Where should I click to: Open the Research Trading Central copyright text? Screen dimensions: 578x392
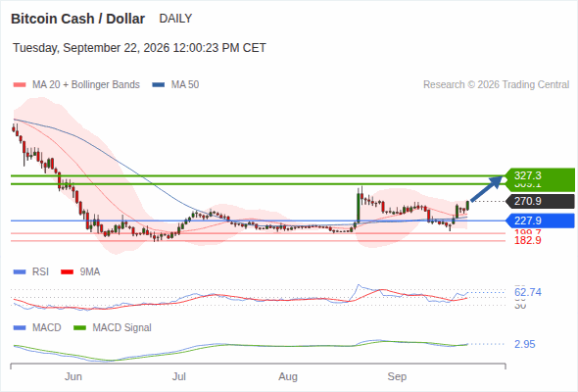496,85
